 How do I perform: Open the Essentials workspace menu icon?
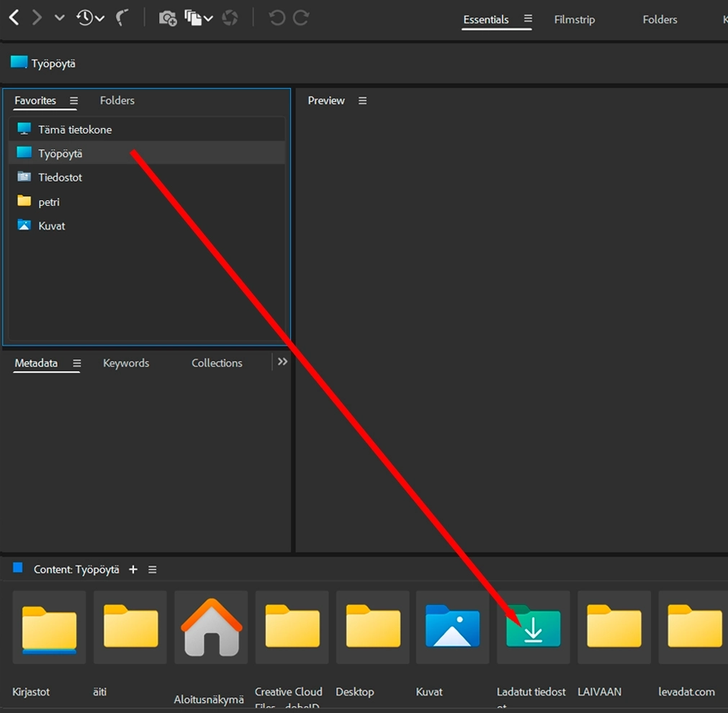(x=528, y=19)
